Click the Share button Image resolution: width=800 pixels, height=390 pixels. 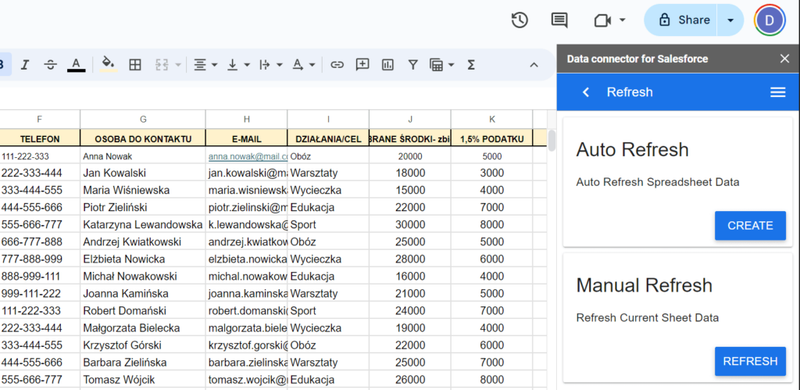681,20
